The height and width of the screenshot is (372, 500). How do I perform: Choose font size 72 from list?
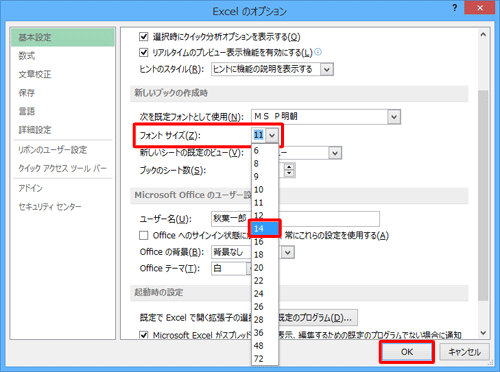265,358
